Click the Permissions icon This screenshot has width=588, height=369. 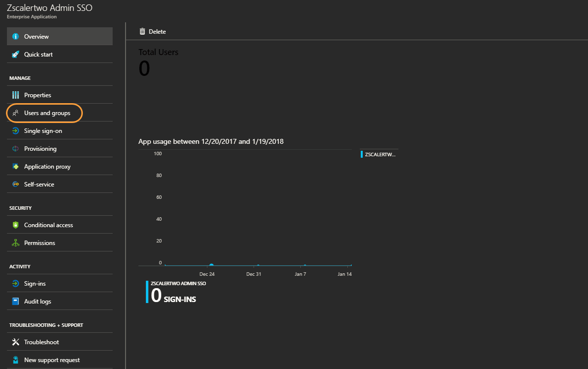16,243
